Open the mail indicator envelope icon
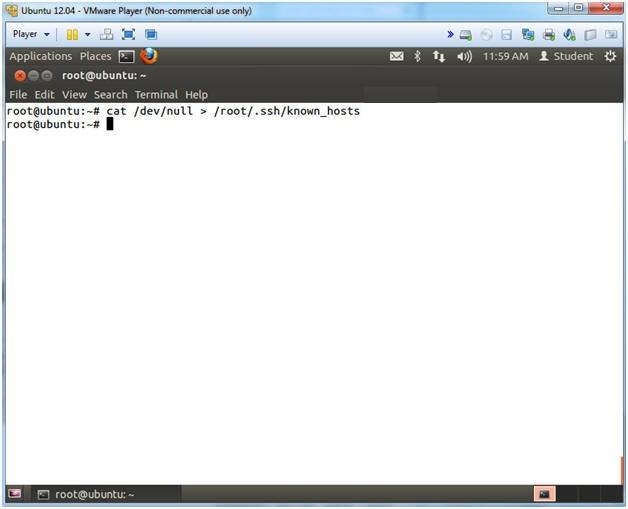Image resolution: width=628 pixels, height=509 pixels. point(397,56)
